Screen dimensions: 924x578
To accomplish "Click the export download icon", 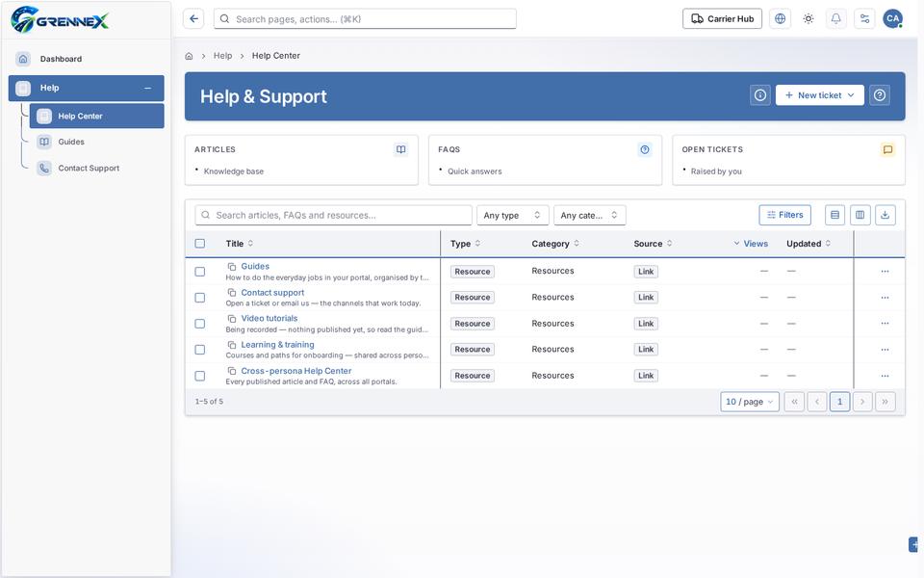I will tap(885, 215).
